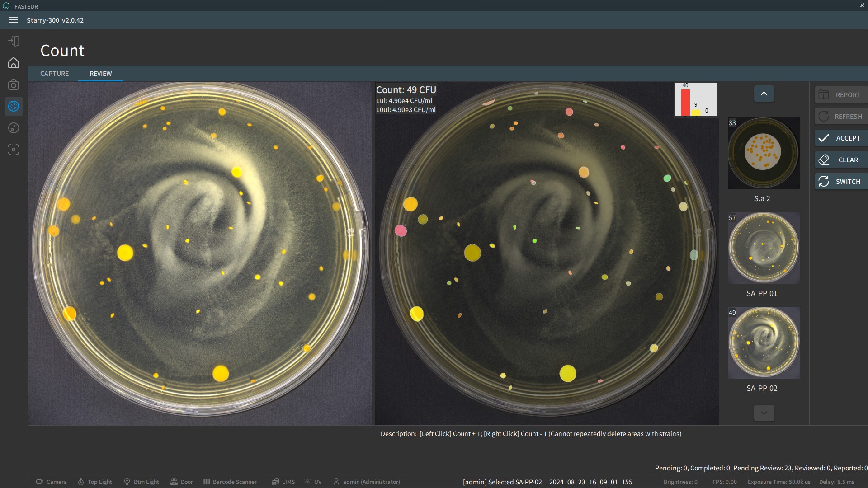The height and width of the screenshot is (488, 868).
Task: Toggle the Btm Light status
Action: point(142,482)
